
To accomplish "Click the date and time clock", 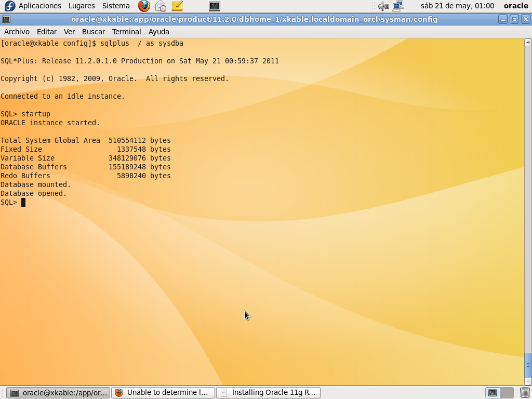I will click(457, 6).
